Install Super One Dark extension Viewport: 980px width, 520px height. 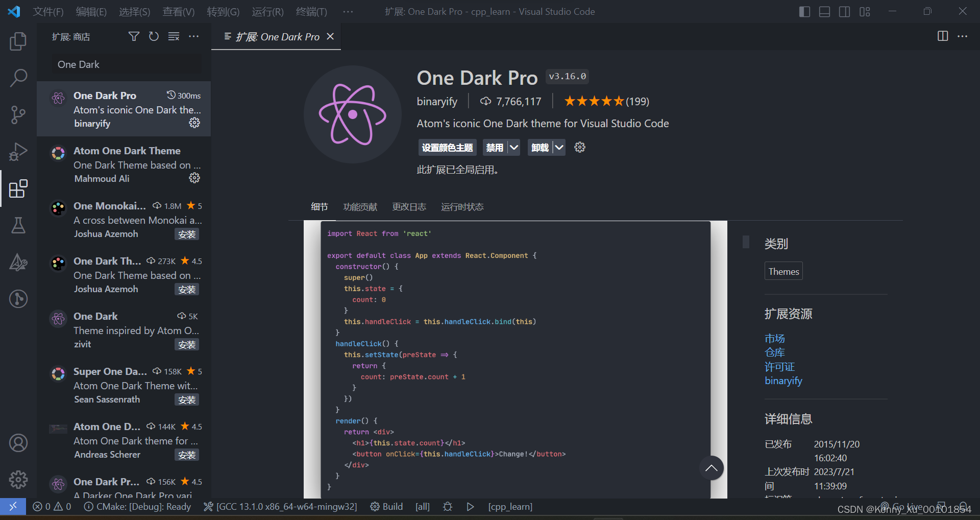187,399
